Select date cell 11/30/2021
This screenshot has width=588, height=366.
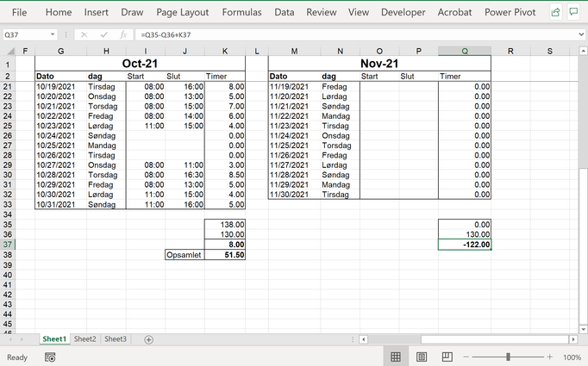tap(295, 195)
